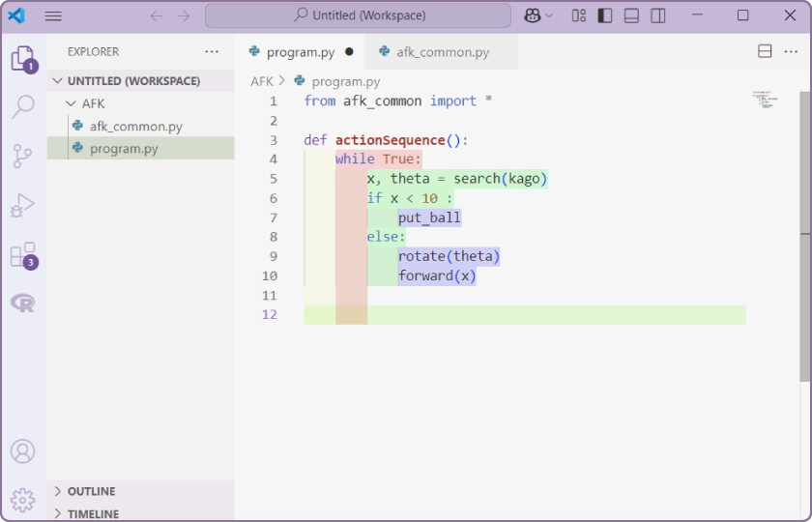Screen dimensions: 812x522
Task: Open editor More Actions ellipsis
Action: (791, 51)
